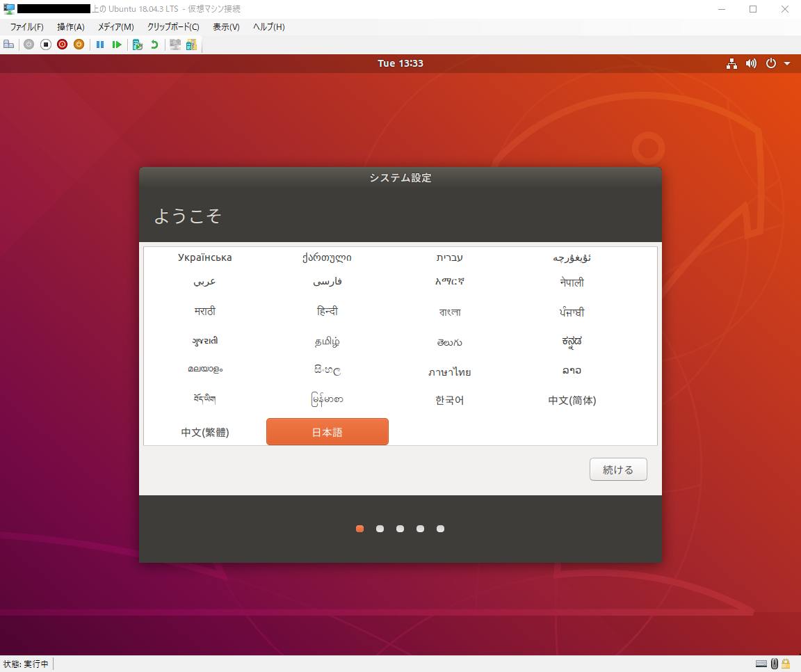Screen dimensions: 801x672
Task: Open the ファイル(F) menu
Action: (x=26, y=27)
